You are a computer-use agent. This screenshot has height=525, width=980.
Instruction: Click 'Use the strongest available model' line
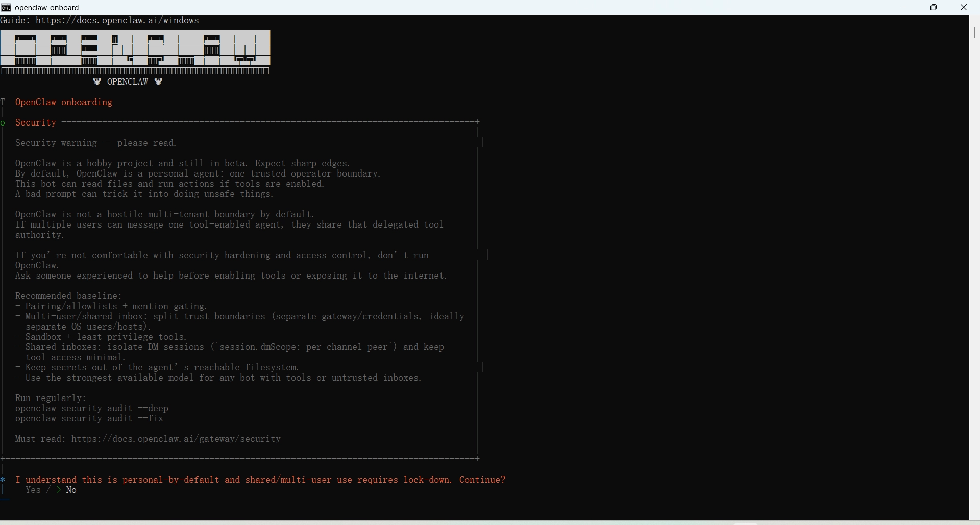[218, 378]
